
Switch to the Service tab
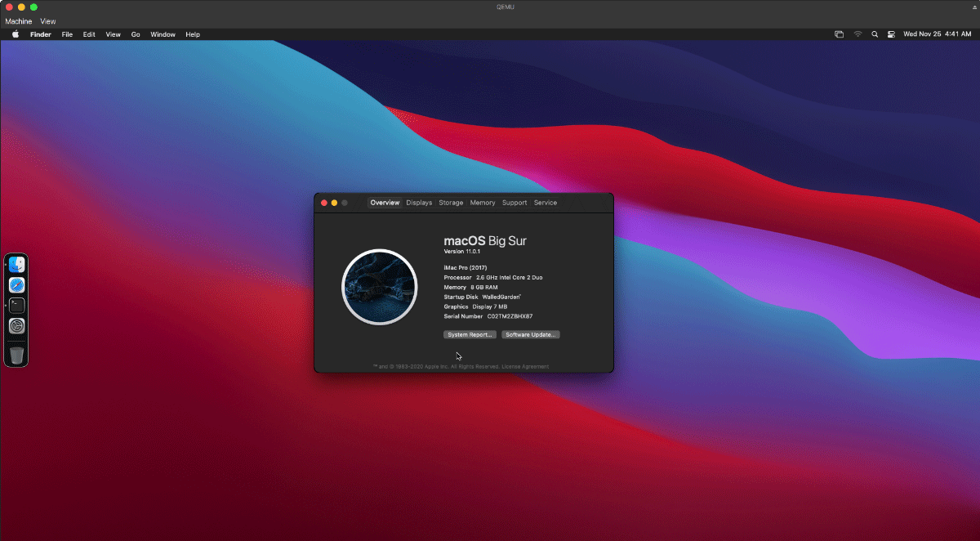(546, 203)
